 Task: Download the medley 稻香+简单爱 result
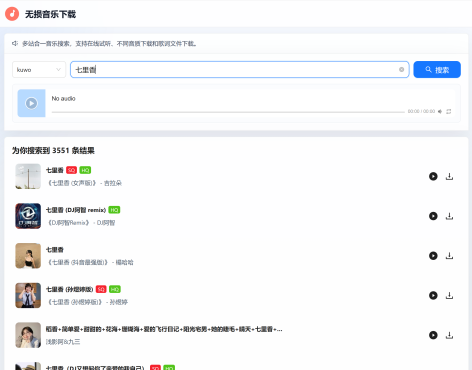pyautogui.click(x=449, y=335)
